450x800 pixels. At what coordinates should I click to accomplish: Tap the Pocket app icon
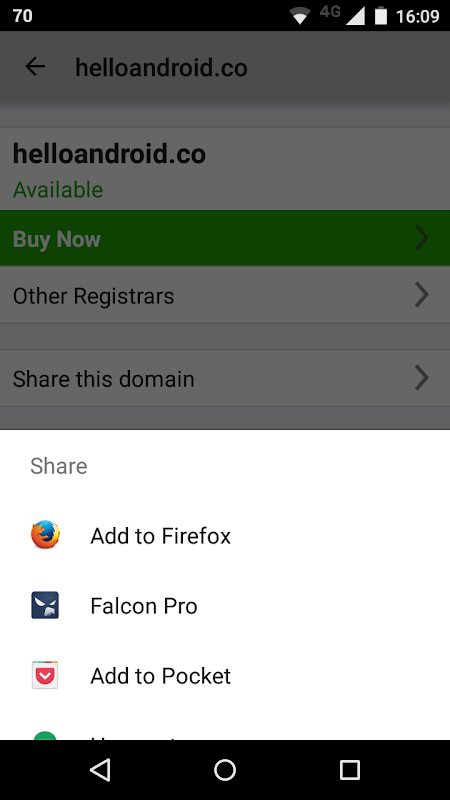pyautogui.click(x=45, y=676)
